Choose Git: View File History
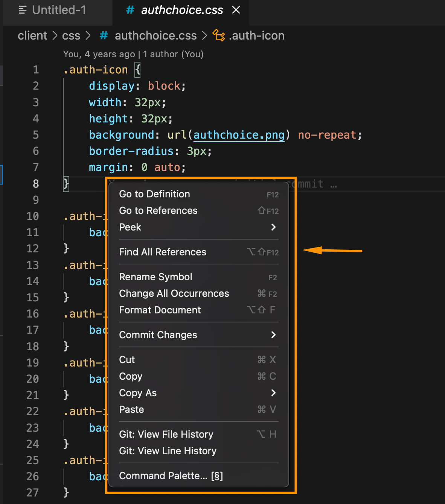Viewport: 445px width, 504px height. [199, 435]
